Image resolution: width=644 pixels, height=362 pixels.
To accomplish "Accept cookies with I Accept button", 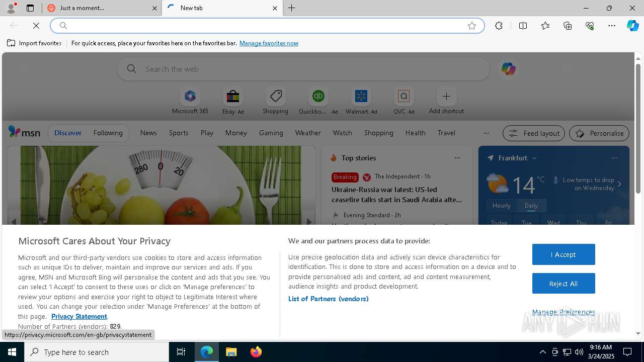I will (563, 254).
